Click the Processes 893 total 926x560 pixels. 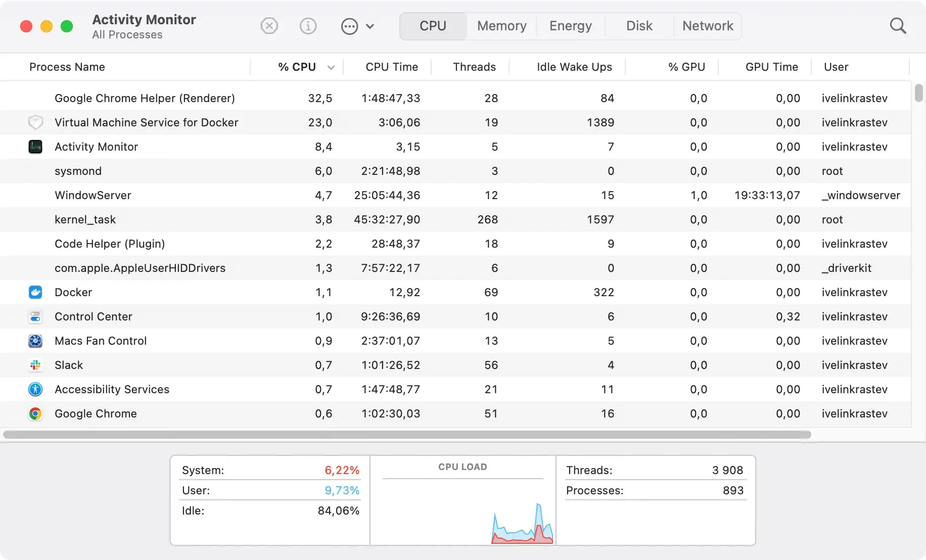point(655,490)
